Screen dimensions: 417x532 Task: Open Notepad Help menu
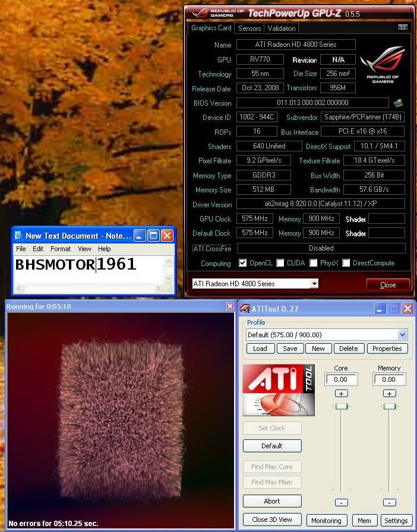coord(105,249)
